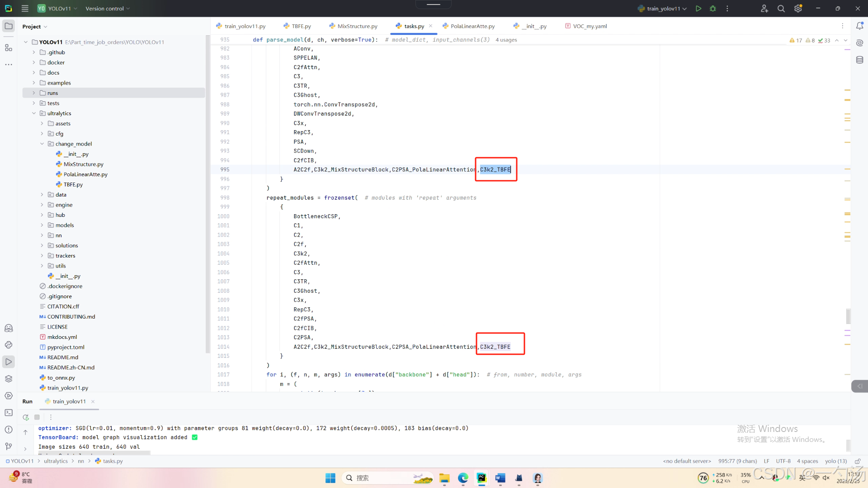Click the Run console vertical scrollbar
The height and width of the screenshot is (488, 868).
tap(848, 445)
